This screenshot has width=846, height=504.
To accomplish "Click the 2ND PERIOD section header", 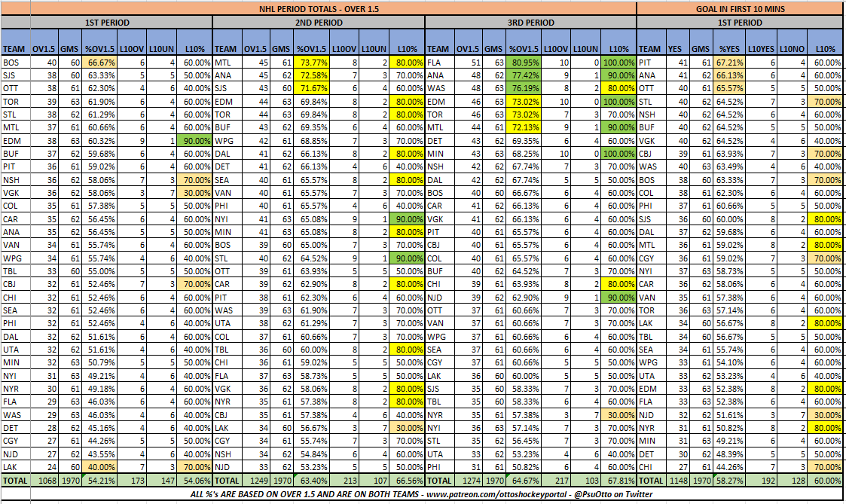I will point(319,23).
